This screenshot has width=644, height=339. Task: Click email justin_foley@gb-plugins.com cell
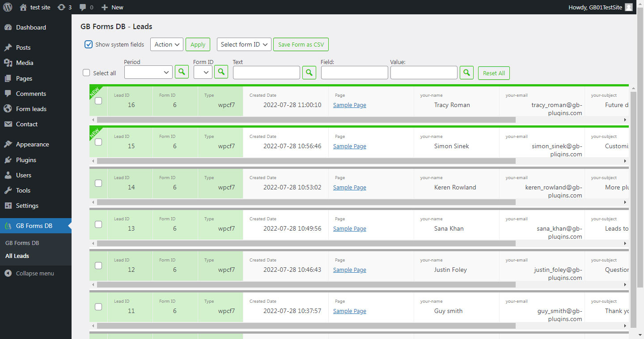(x=558, y=274)
